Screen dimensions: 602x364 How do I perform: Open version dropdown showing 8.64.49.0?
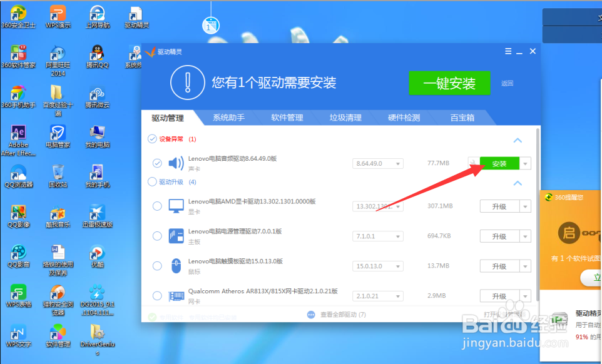[x=378, y=163]
